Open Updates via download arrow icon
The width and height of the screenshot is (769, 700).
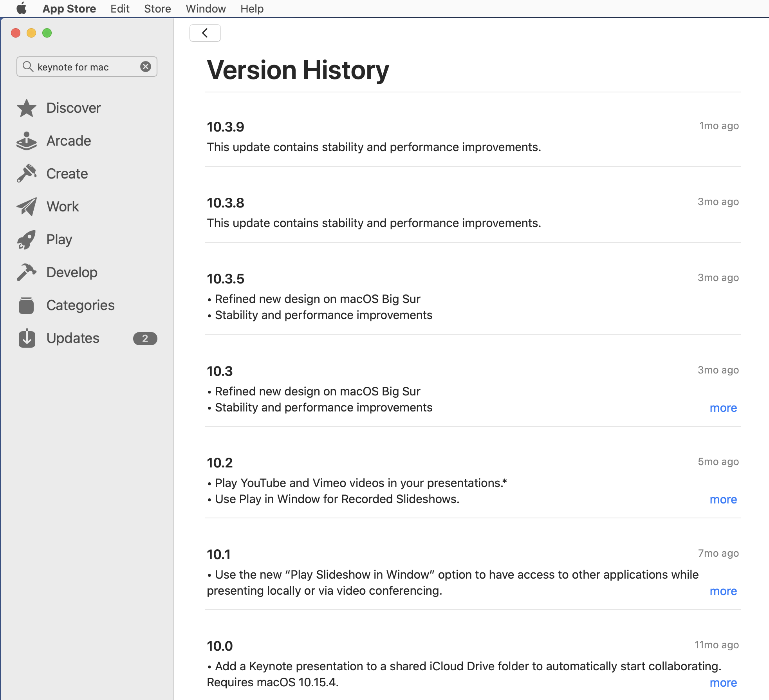click(27, 338)
